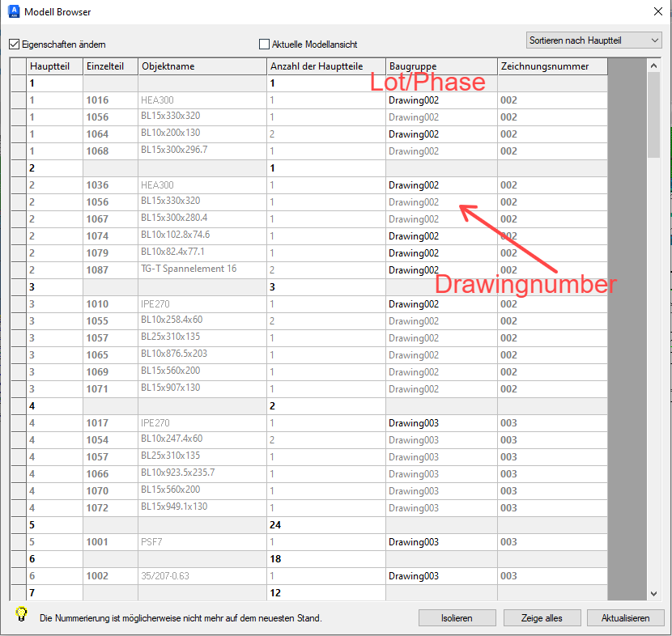This screenshot has height=636, width=672.
Task: Select the row for part 1016 HEA300
Action: pyautogui.click(x=202, y=100)
